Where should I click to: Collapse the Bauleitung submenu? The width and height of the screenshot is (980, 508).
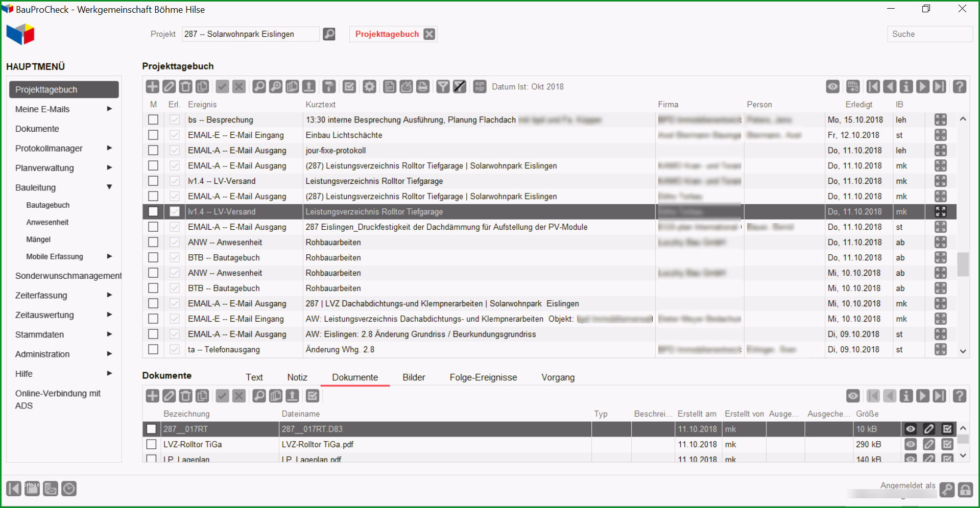pos(109,187)
